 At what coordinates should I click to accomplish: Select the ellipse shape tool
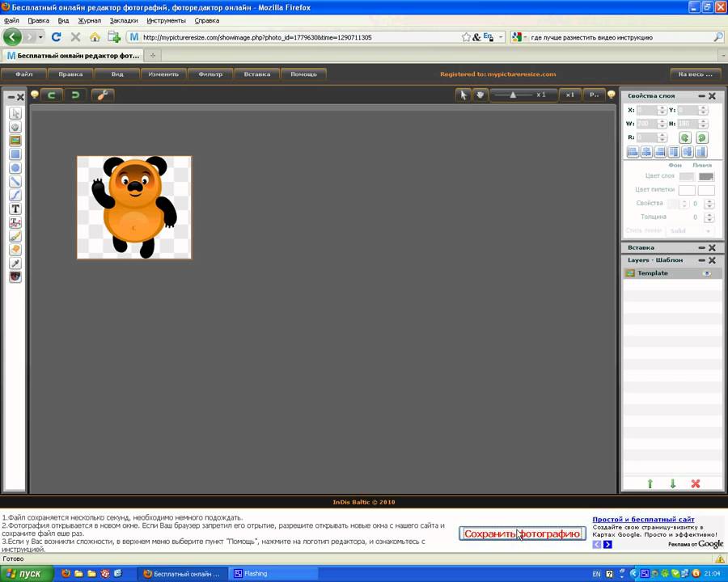(15, 168)
